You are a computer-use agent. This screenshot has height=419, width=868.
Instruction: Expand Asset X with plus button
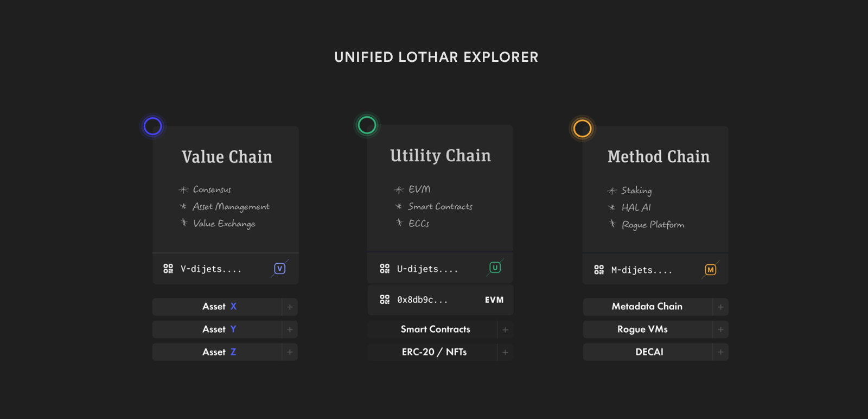(290, 307)
